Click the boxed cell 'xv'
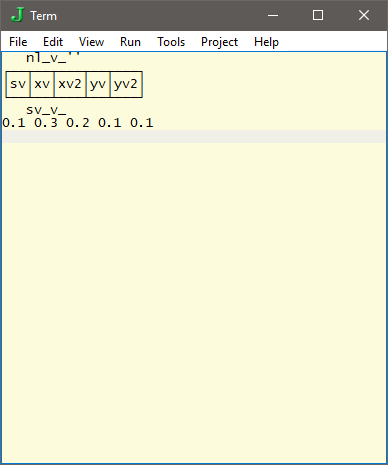388x465 pixels. point(42,84)
